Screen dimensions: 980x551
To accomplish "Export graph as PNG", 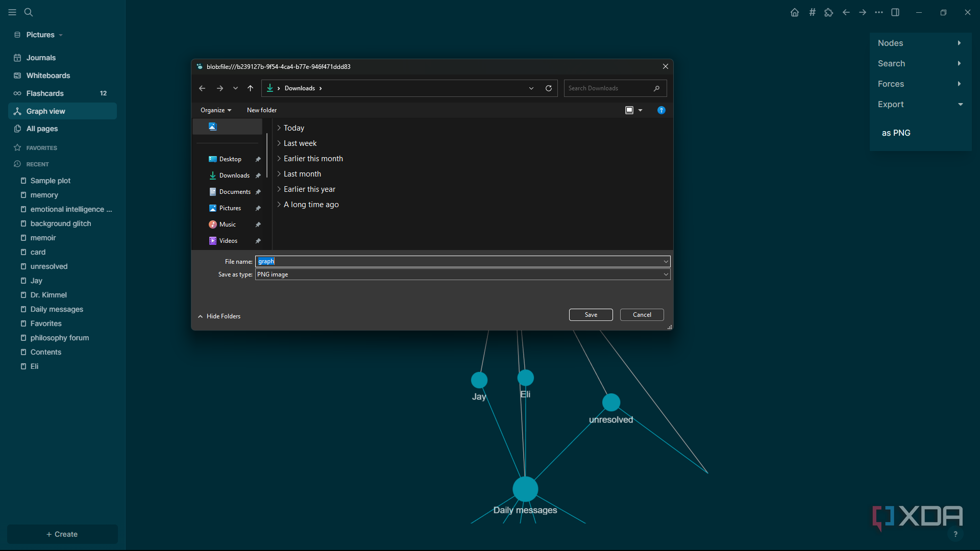I will (896, 133).
